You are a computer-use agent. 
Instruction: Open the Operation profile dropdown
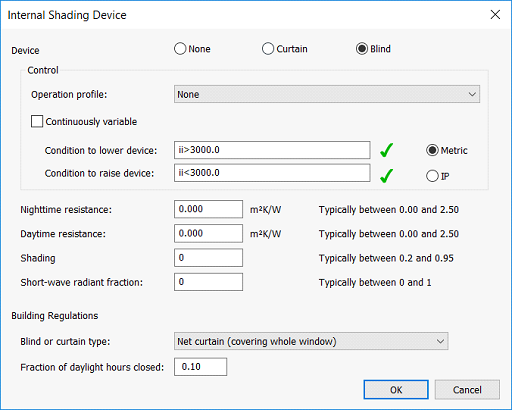[x=327, y=94]
